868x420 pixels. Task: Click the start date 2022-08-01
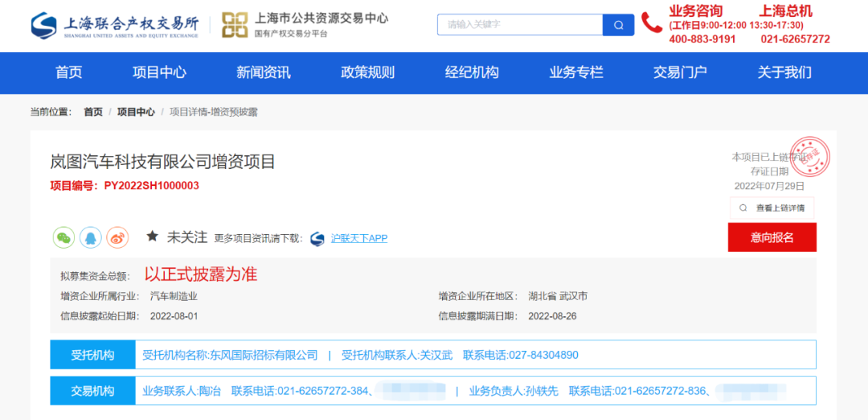coord(174,316)
